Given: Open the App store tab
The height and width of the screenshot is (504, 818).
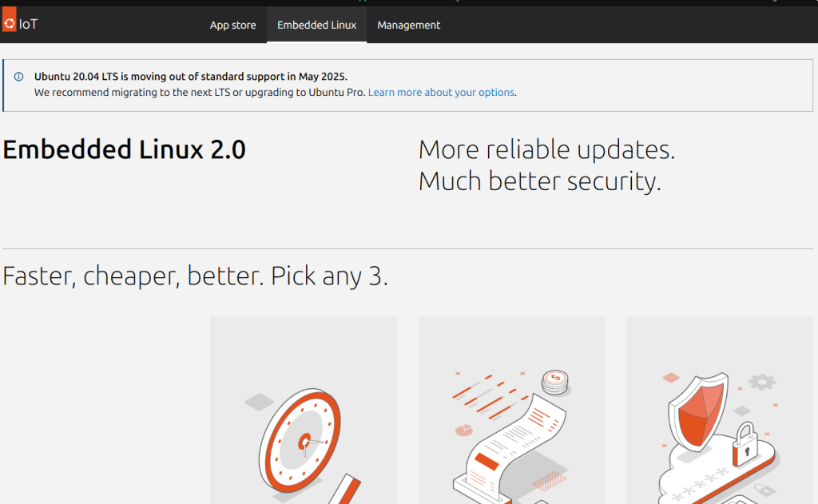Looking at the screenshot, I should point(232,25).
